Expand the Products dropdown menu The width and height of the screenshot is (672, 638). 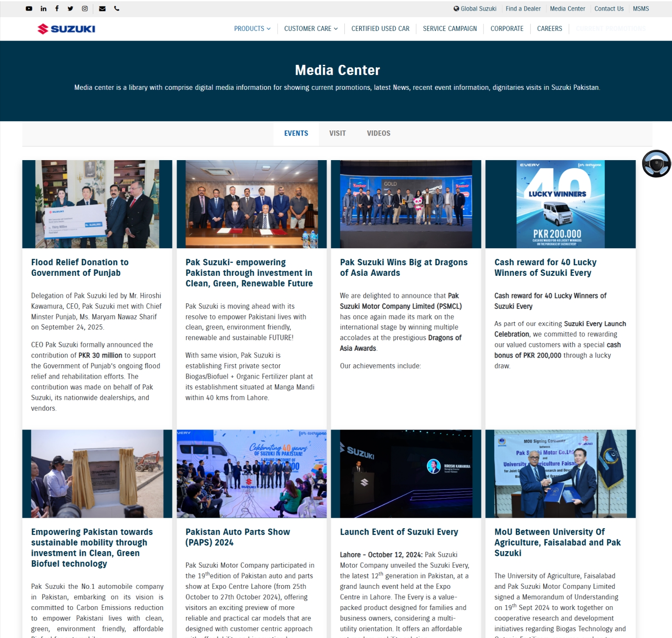pos(252,29)
